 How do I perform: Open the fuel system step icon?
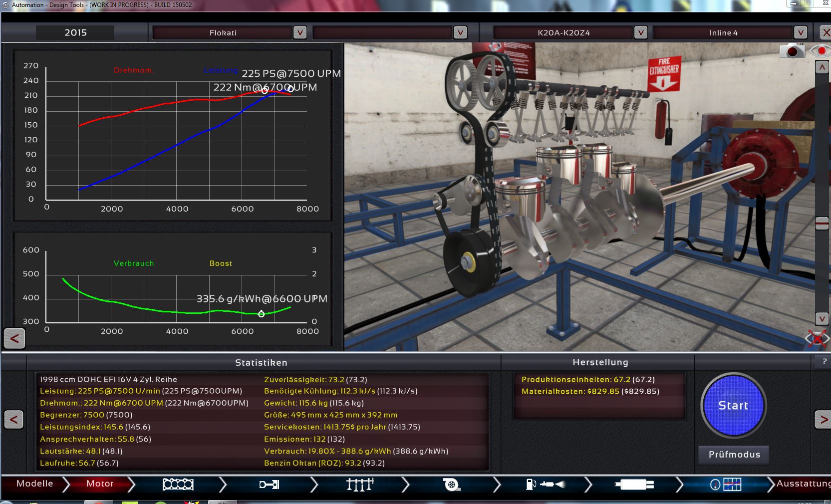(x=545, y=484)
